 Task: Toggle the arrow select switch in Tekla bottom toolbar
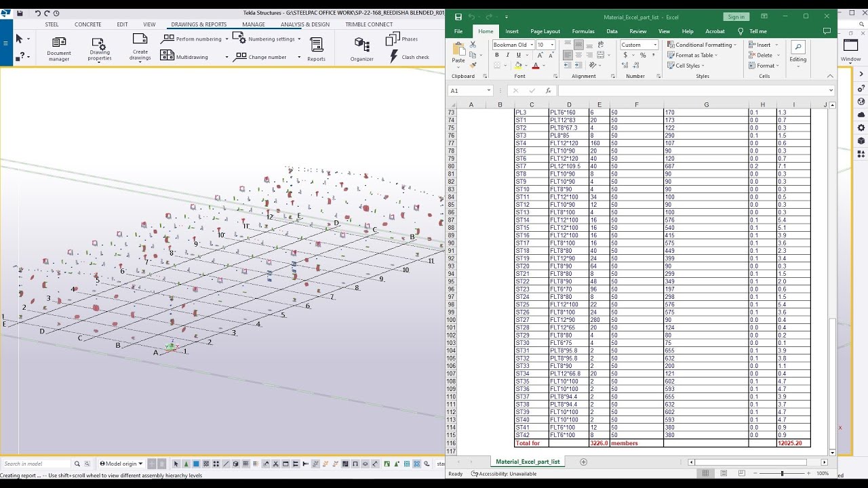pyautogui.click(x=176, y=464)
